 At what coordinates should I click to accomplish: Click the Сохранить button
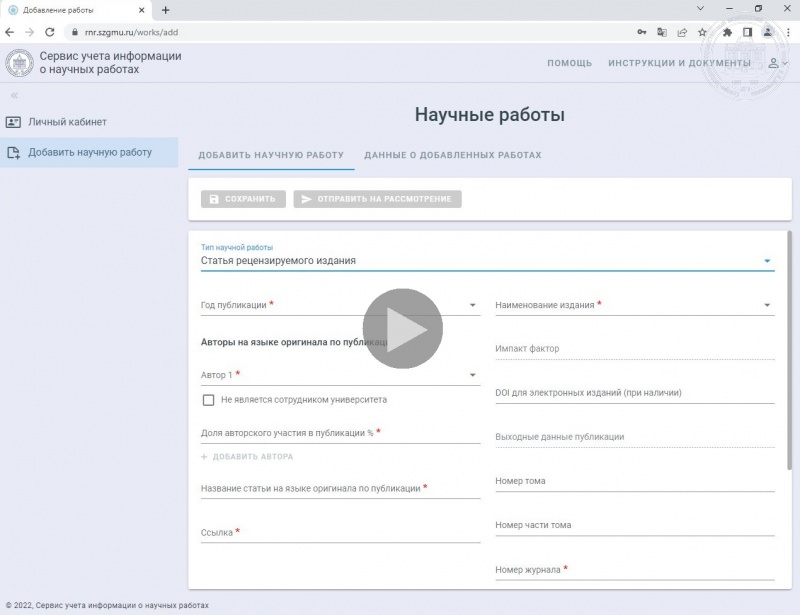pos(243,199)
